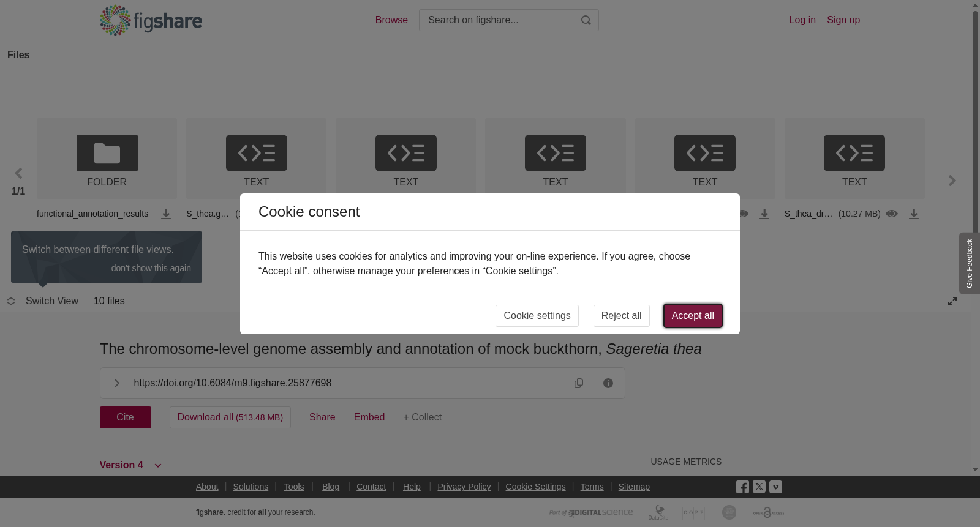The height and width of the screenshot is (527, 980).
Task: Open the S_thea.g text file thumbnail
Action: pyautogui.click(x=256, y=158)
